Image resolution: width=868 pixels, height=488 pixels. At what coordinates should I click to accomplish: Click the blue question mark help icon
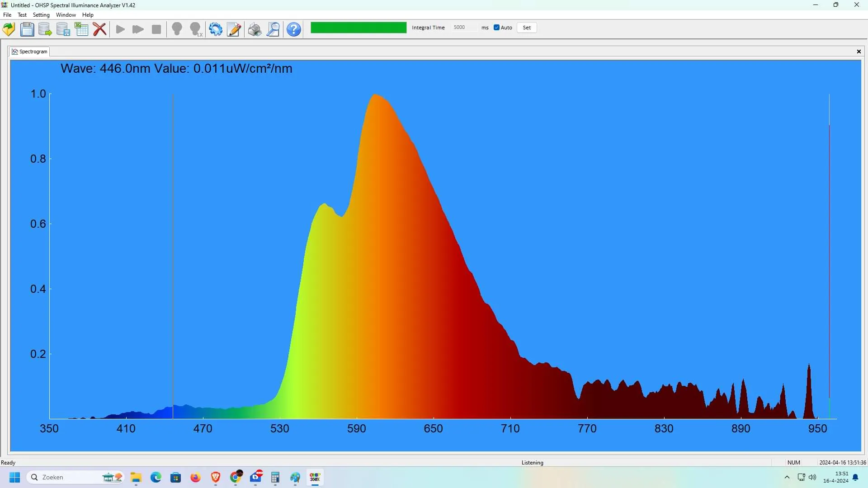tap(294, 29)
